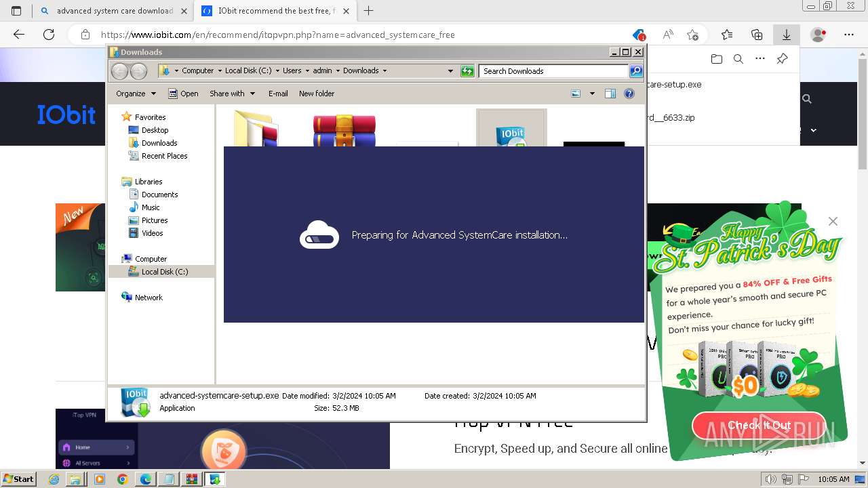Open Edge favorites list icon
The image size is (868, 488).
(x=727, y=35)
